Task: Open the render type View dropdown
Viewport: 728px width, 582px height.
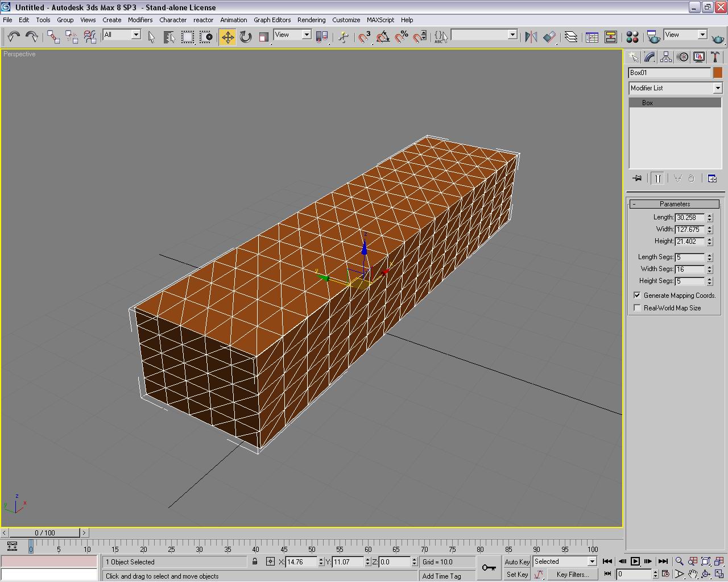Action: [x=702, y=35]
